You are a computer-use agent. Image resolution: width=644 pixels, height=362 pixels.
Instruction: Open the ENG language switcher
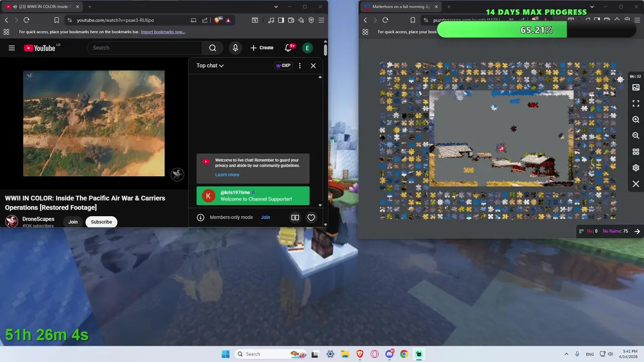[x=590, y=354]
